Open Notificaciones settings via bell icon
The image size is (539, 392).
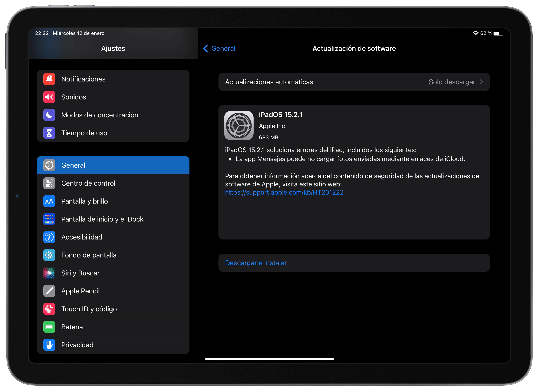click(49, 79)
